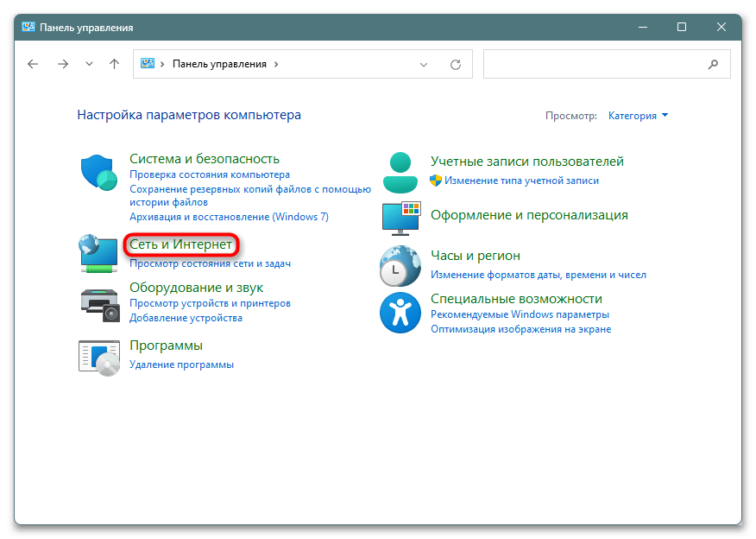The image size is (756, 539).
Task: Open 'Система и безопасность' category
Action: (x=205, y=159)
